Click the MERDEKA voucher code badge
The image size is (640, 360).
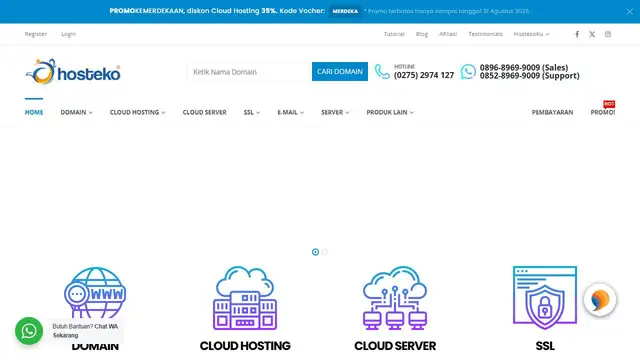pyautogui.click(x=345, y=11)
